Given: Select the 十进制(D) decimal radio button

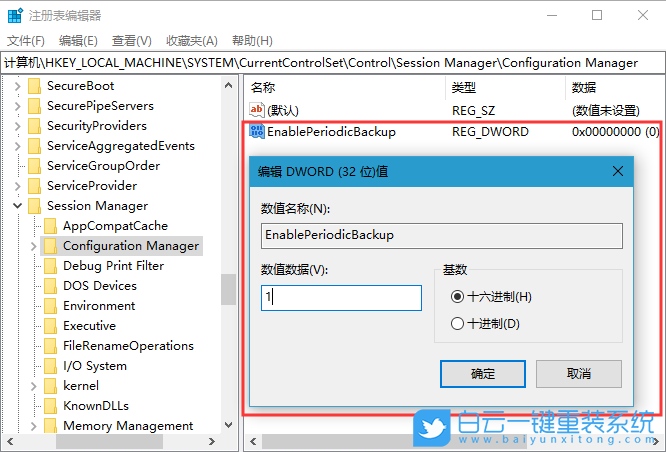Looking at the screenshot, I should click(x=457, y=324).
